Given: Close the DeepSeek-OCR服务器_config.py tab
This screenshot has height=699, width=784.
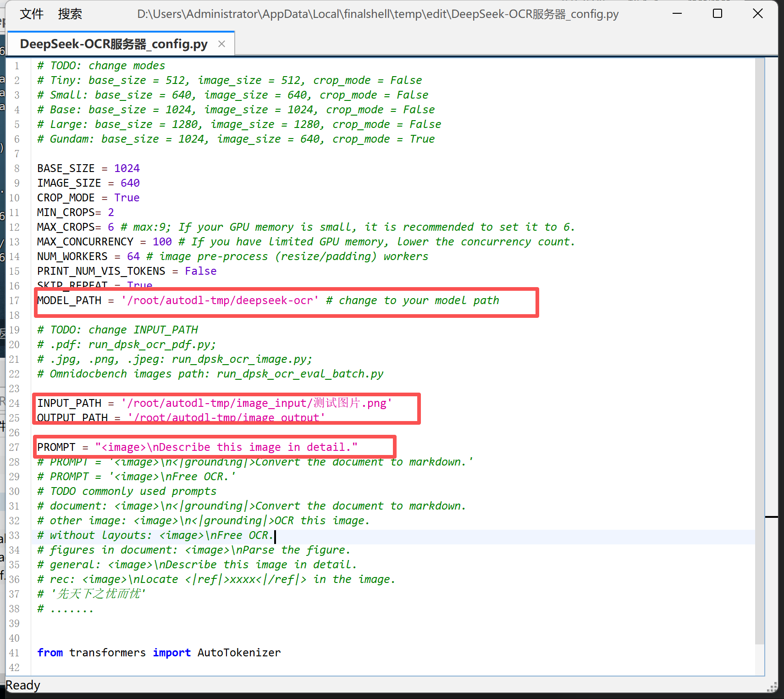Looking at the screenshot, I should point(221,44).
